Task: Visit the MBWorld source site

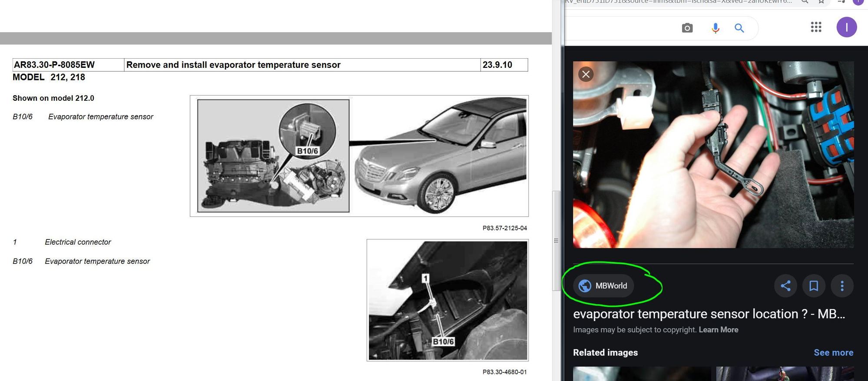Action: click(603, 286)
